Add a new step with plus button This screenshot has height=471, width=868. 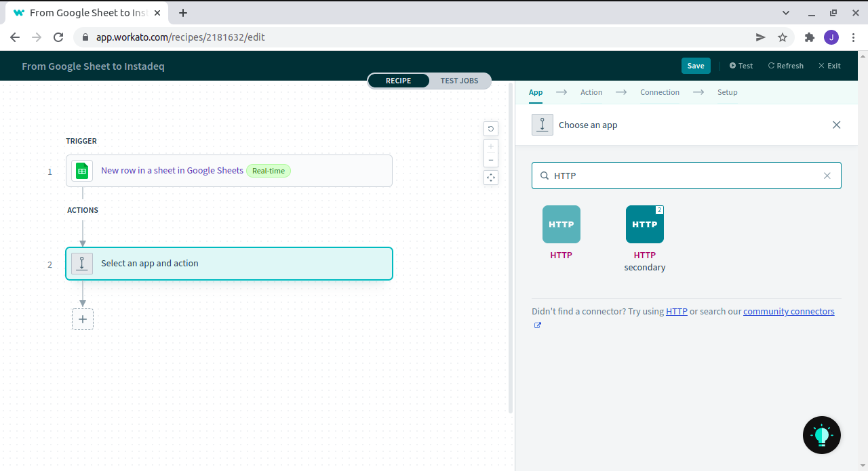tap(83, 319)
